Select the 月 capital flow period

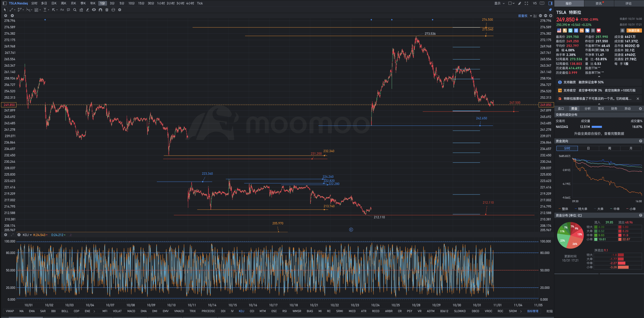pos(631,148)
